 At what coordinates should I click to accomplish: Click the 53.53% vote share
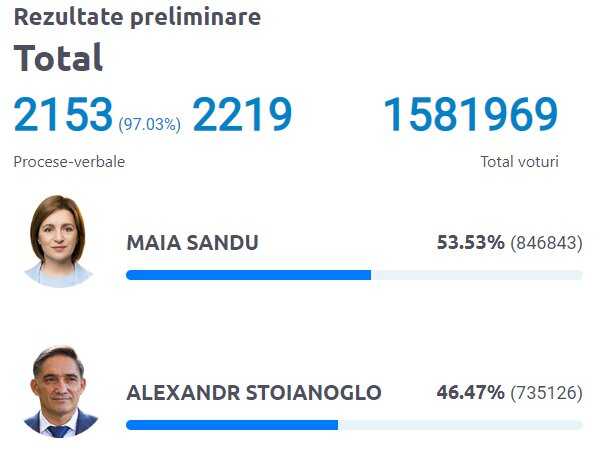tap(470, 243)
